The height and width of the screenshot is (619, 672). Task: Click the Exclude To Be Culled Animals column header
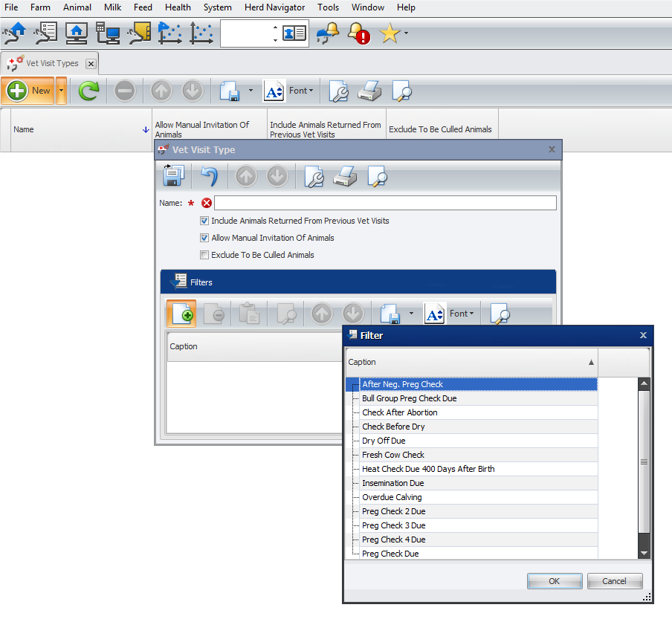(442, 129)
